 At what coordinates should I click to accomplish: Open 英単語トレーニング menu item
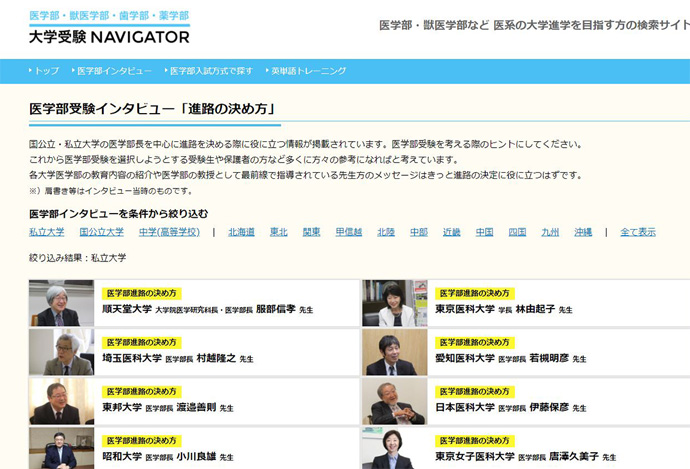[x=306, y=71]
